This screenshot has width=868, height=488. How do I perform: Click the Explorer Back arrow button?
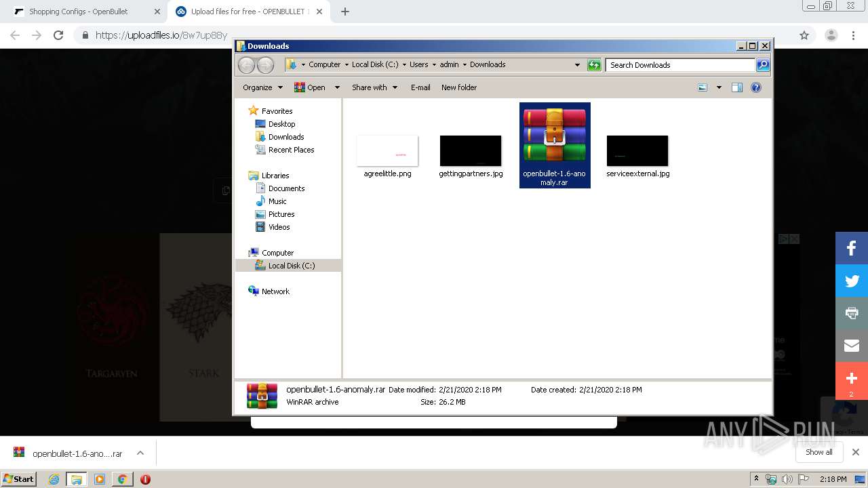tap(246, 65)
